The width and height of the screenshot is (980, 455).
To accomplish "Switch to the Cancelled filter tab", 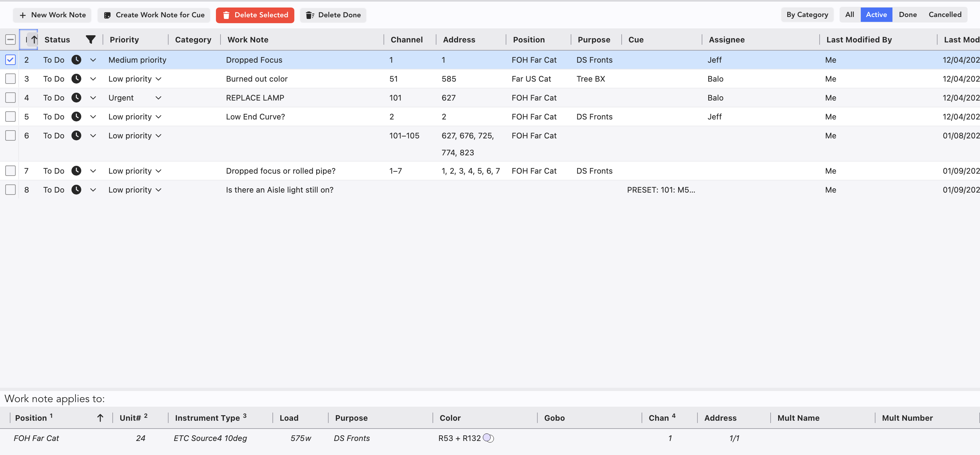I will tap(945, 15).
